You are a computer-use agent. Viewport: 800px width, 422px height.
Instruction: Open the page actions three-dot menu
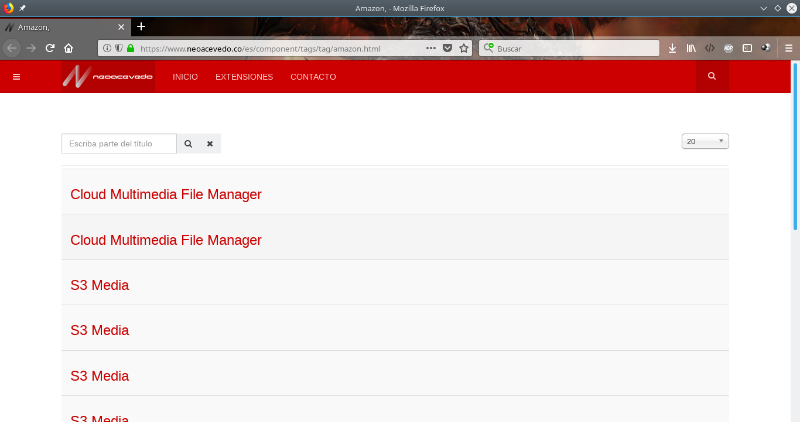pos(431,48)
